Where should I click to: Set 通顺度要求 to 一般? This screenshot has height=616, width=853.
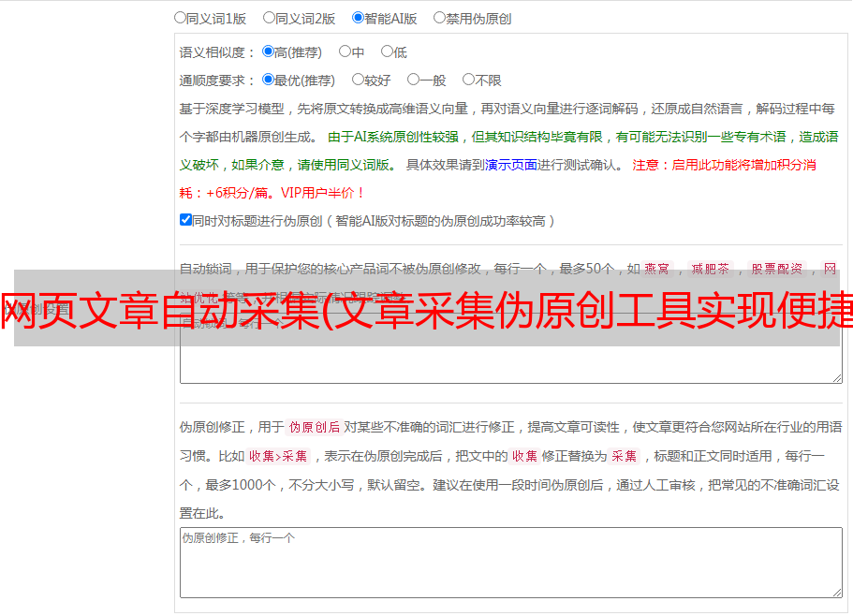(x=414, y=80)
